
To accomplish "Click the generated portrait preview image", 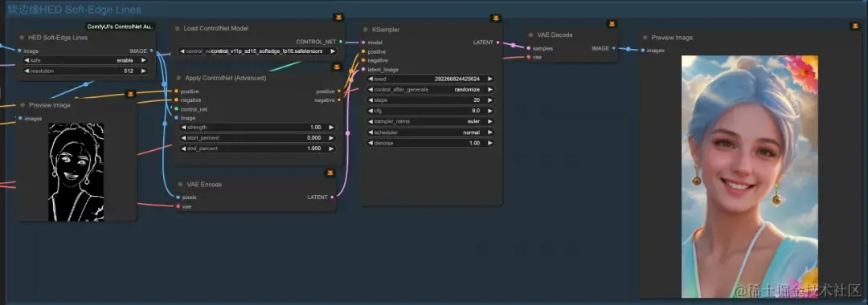I will (750, 177).
